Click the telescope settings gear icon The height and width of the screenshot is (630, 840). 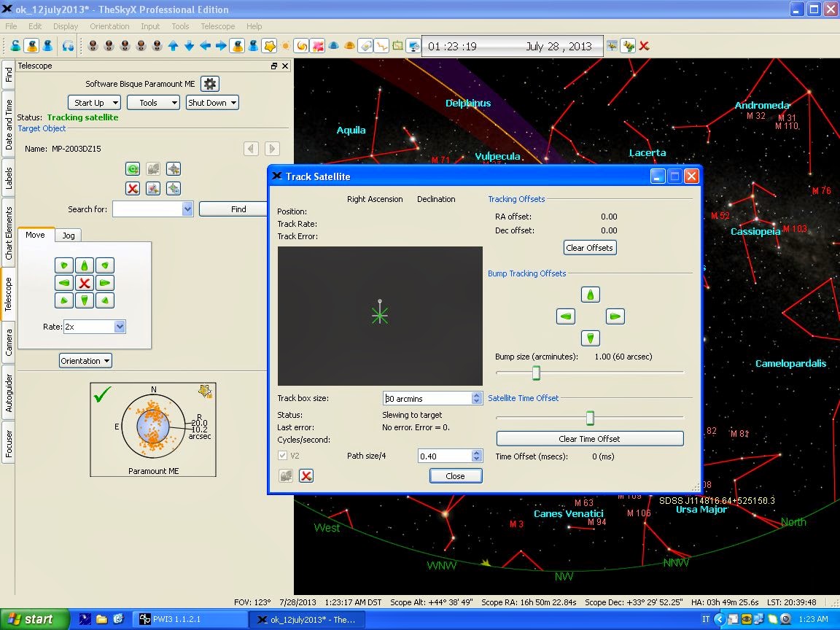[x=210, y=84]
